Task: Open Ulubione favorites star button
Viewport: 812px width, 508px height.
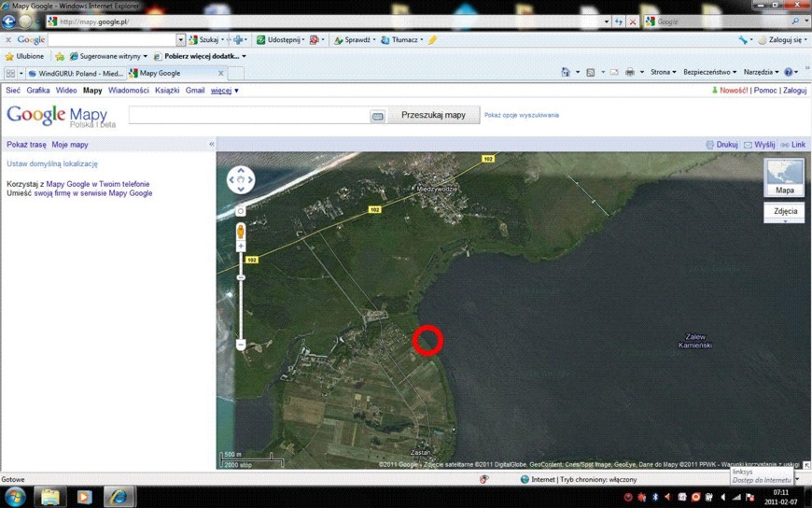Action: 25,56
